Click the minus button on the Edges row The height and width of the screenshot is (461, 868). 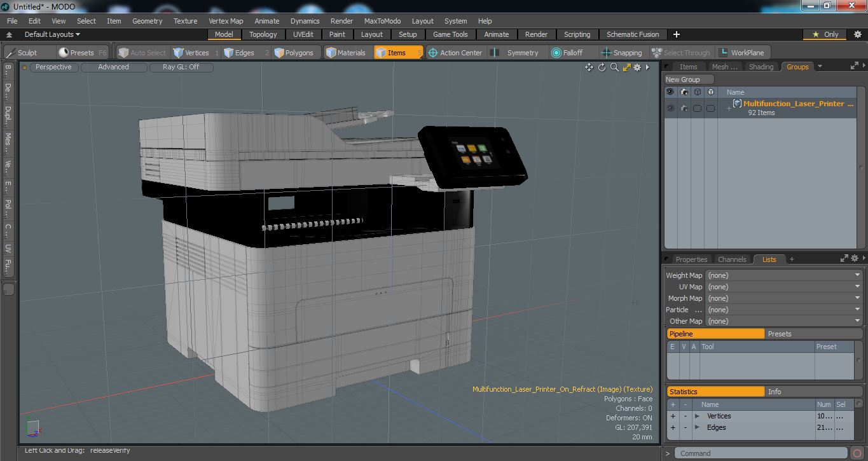point(685,428)
